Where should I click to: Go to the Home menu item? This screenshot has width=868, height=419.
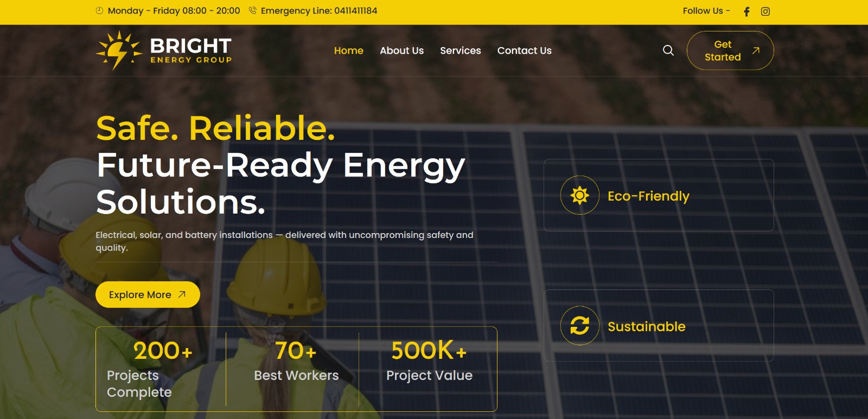[x=349, y=50]
